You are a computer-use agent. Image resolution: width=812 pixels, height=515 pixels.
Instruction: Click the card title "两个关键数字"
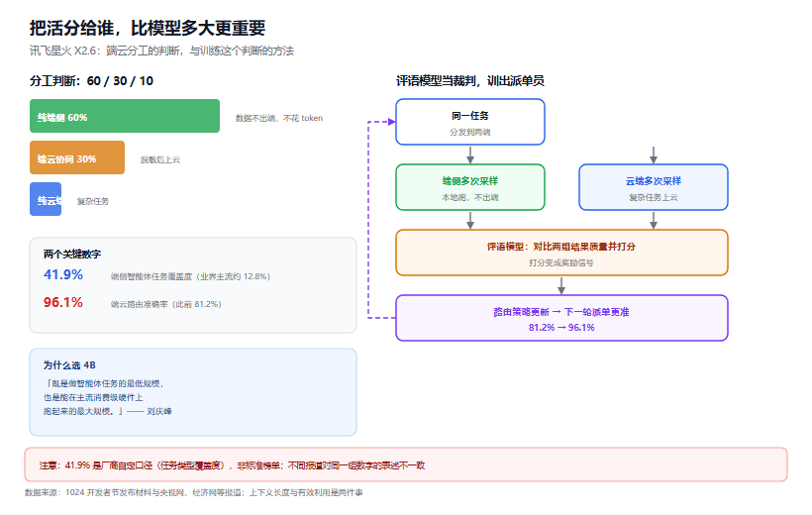(72, 254)
